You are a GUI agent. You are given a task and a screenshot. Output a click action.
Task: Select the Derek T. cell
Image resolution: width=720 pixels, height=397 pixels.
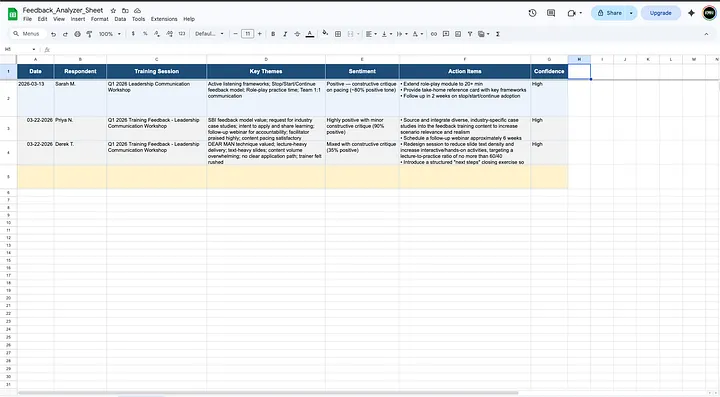pos(80,152)
